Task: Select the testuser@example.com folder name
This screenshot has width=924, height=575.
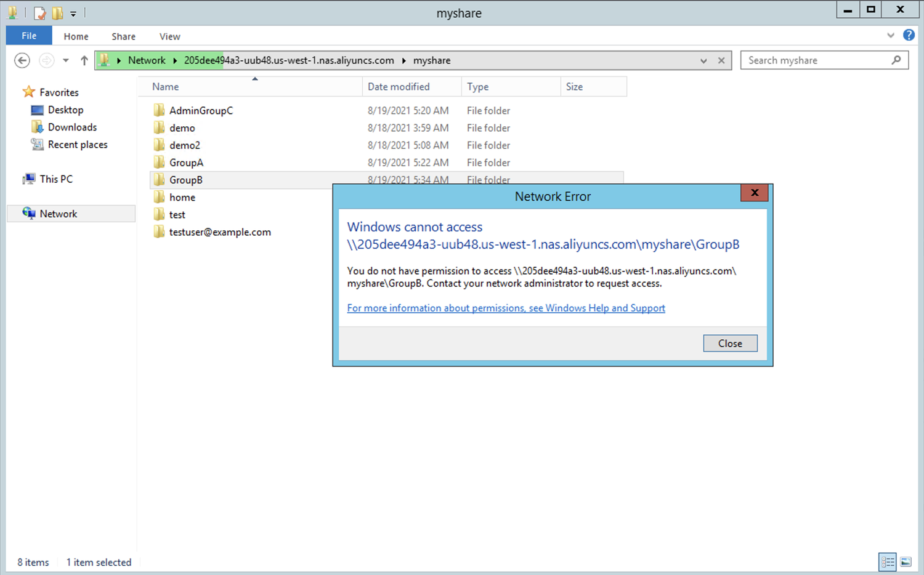Action: pos(220,232)
